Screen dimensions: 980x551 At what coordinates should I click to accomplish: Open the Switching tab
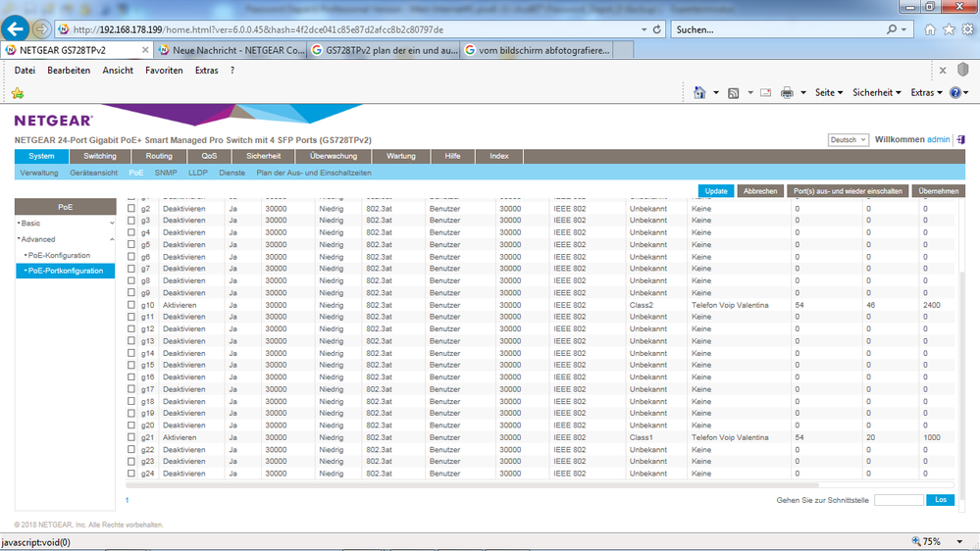click(x=100, y=156)
